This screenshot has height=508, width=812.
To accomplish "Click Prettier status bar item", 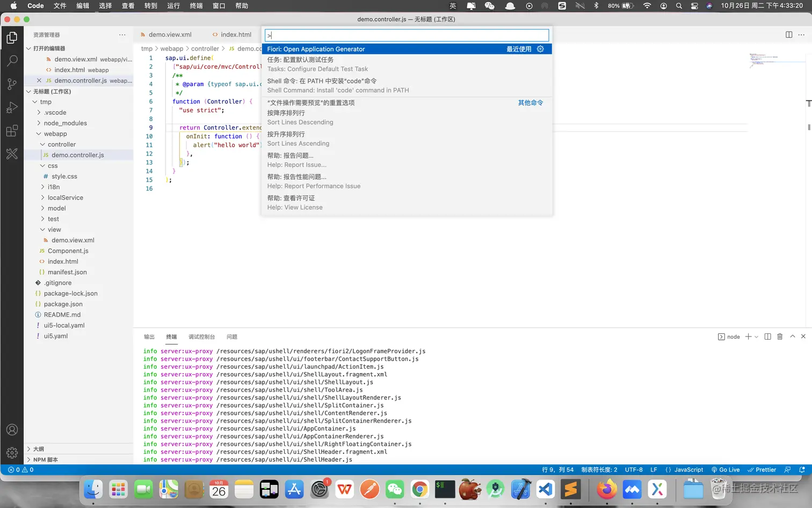I will 762,470.
